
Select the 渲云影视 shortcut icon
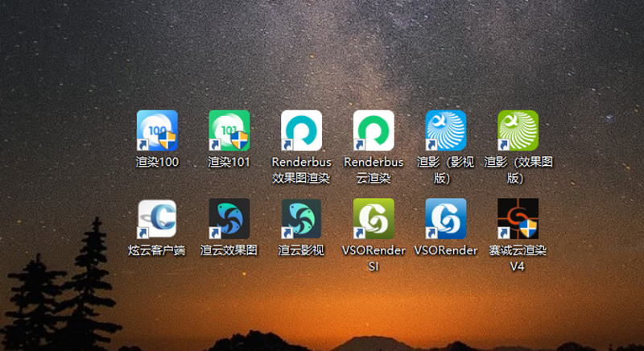coord(301,219)
